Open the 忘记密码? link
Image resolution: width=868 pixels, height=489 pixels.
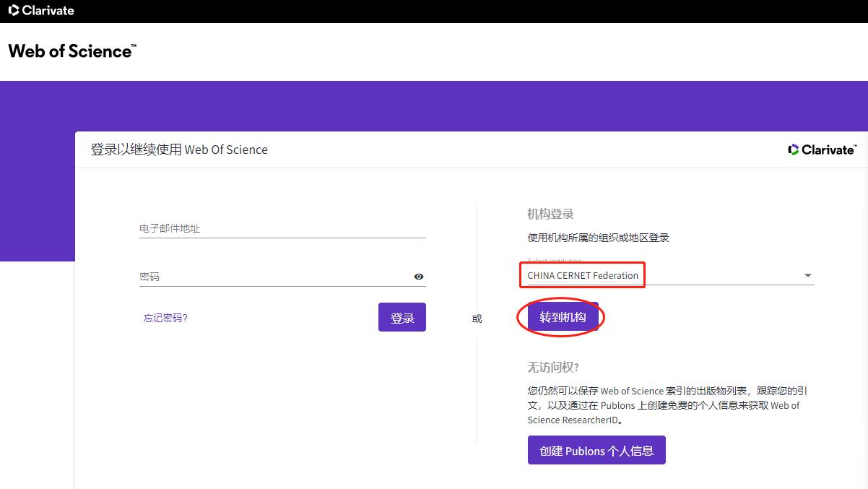(x=165, y=318)
